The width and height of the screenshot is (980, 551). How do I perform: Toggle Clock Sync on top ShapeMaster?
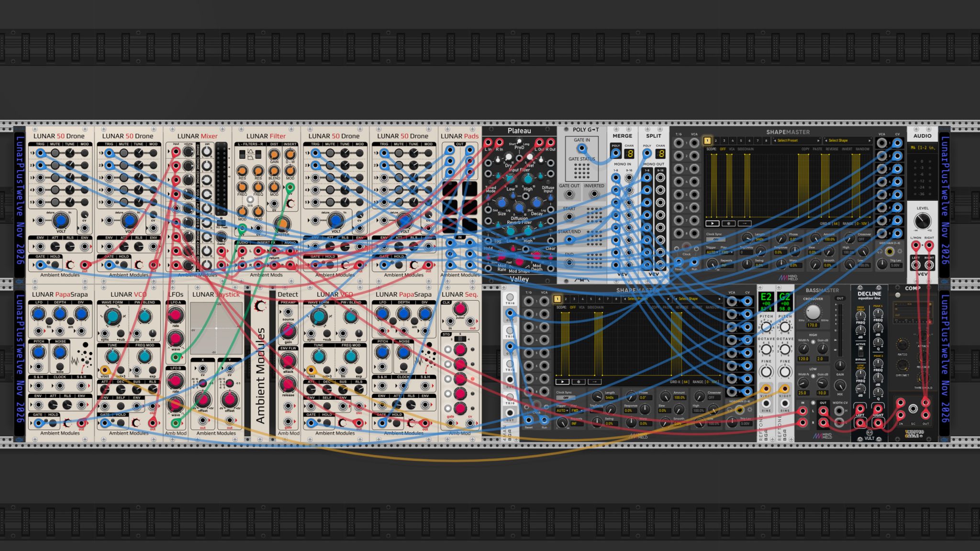(x=715, y=239)
